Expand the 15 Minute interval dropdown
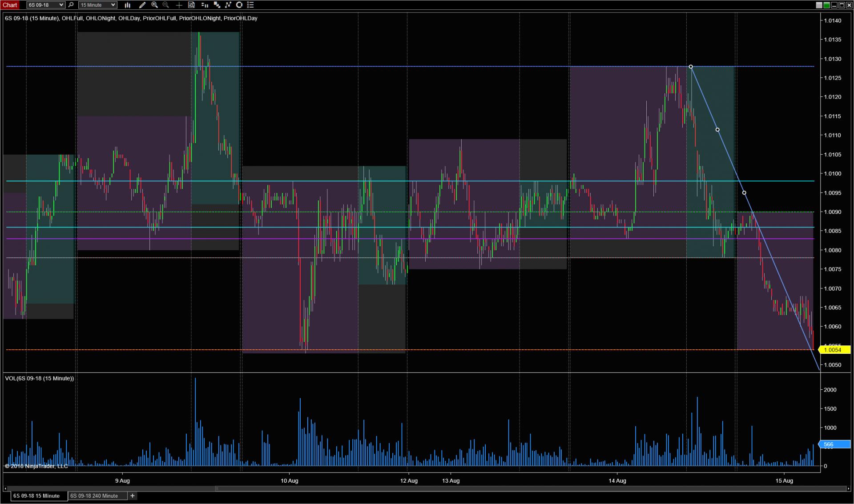The image size is (854, 504). click(113, 5)
